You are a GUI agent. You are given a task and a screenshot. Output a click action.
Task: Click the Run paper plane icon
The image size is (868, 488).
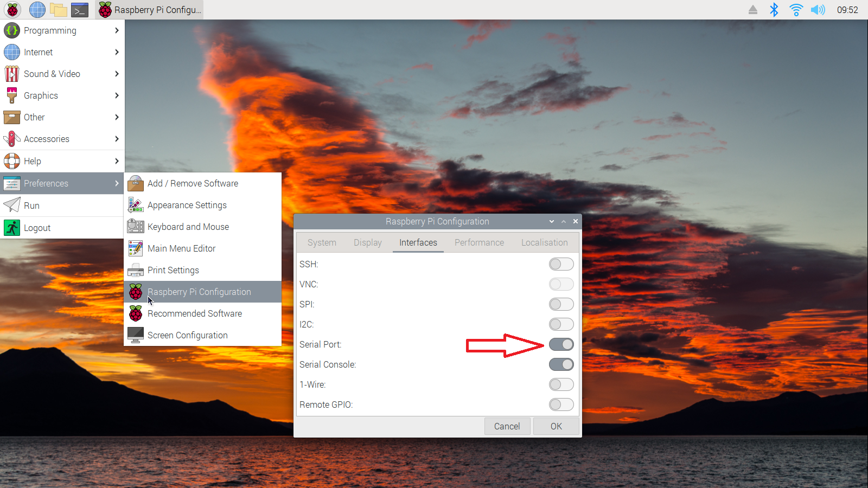(12, 206)
